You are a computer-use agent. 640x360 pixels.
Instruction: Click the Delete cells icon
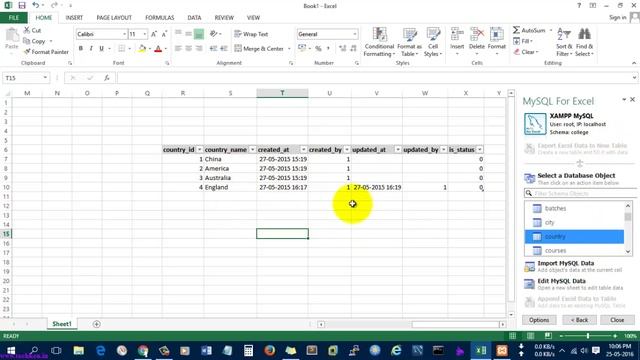click(476, 35)
